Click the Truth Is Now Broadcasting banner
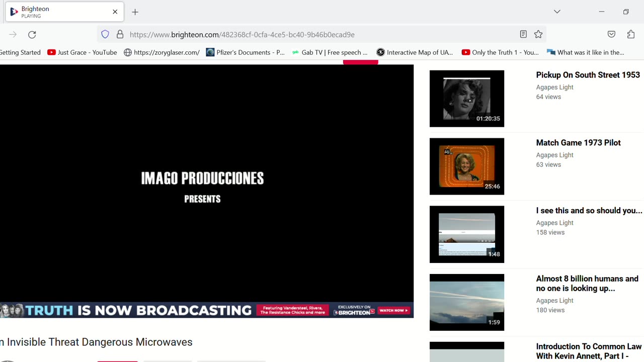 207,310
